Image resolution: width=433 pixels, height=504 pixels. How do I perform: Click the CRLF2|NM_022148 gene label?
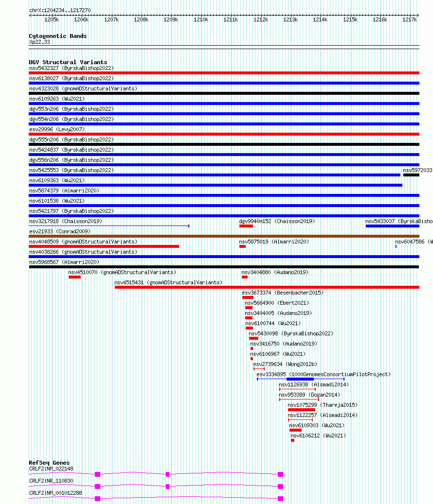point(51,469)
